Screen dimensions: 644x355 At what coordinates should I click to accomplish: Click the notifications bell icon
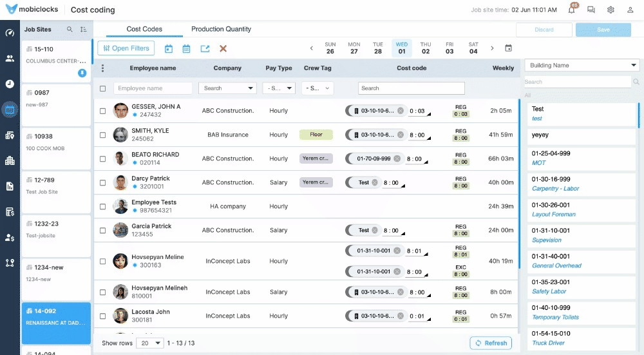[571, 10]
